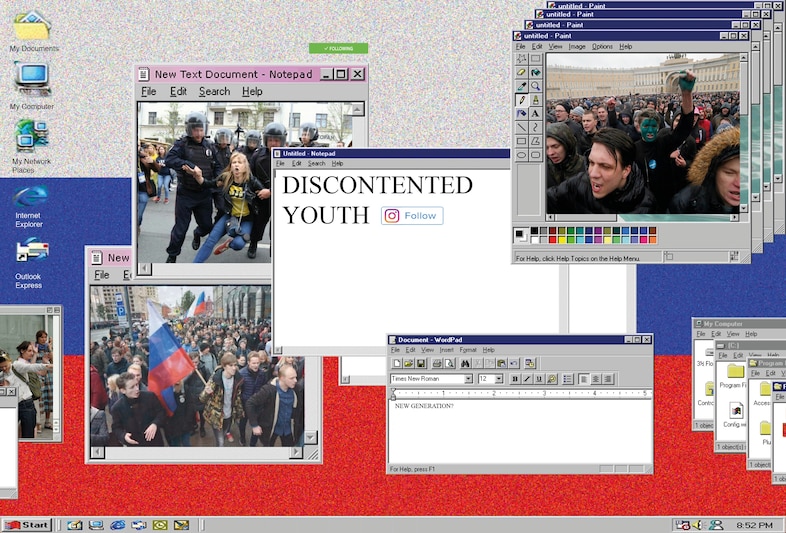This screenshot has height=533, width=786.
Task: Toggle bullet list style in WordPad
Action: (568, 379)
